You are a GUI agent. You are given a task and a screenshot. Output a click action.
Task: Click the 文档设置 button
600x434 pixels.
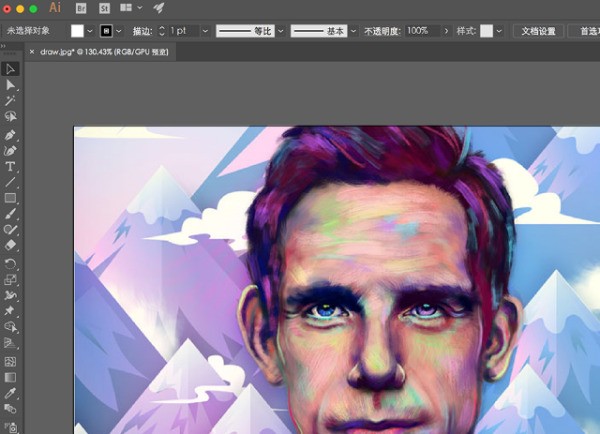(x=538, y=31)
